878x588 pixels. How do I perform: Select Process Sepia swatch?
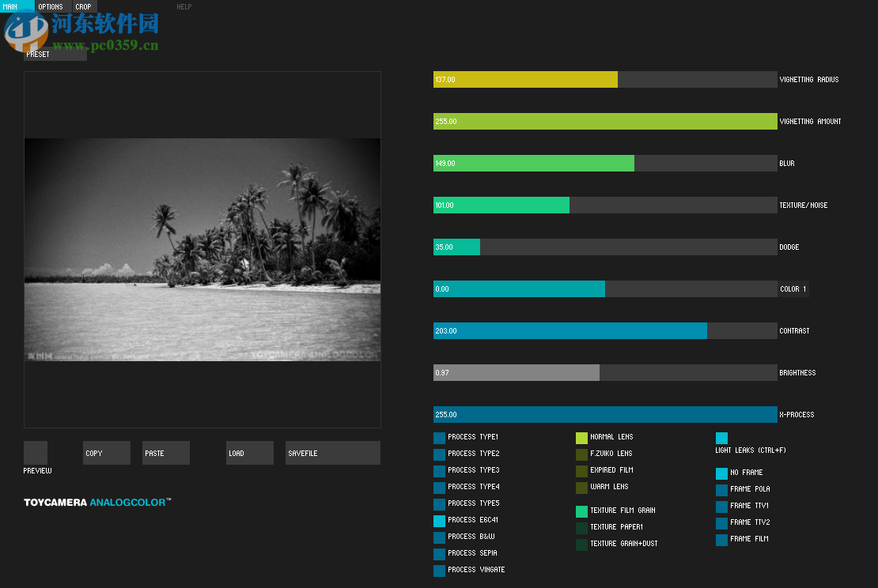click(x=440, y=554)
